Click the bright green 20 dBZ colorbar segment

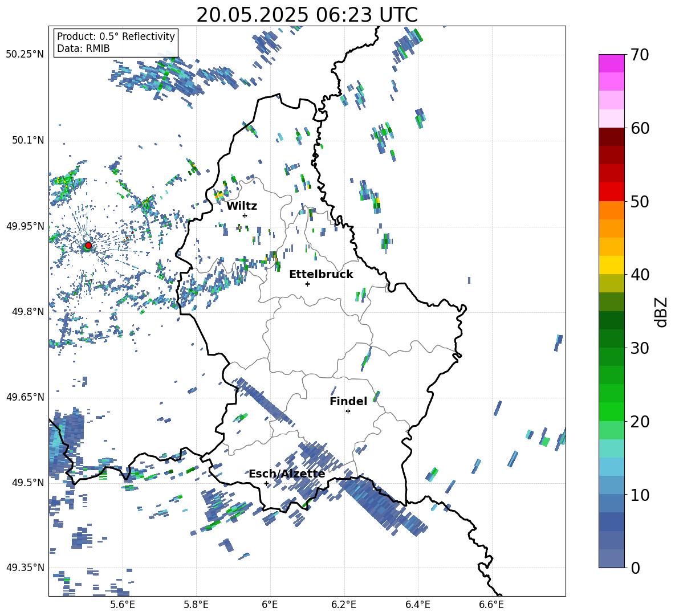coord(611,412)
